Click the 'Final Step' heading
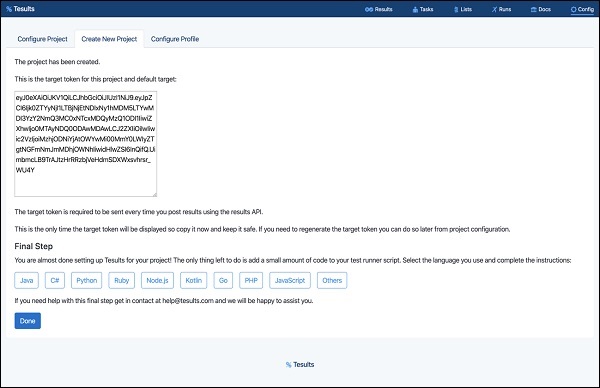The height and width of the screenshot is (388, 600). click(x=34, y=246)
